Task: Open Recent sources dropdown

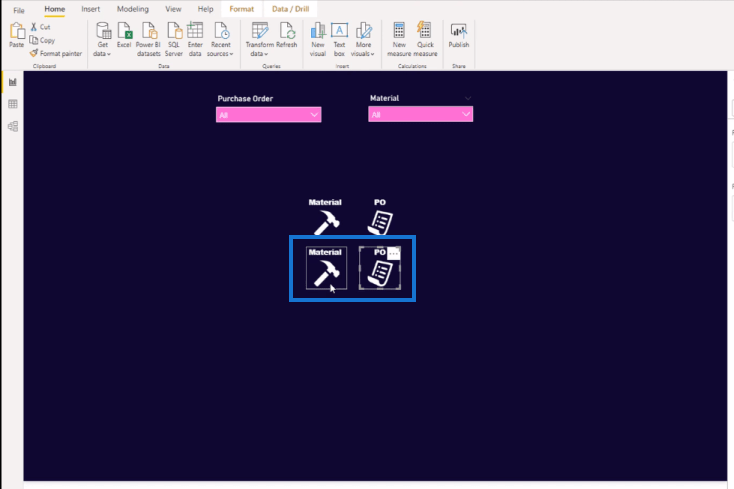Action: [220, 40]
